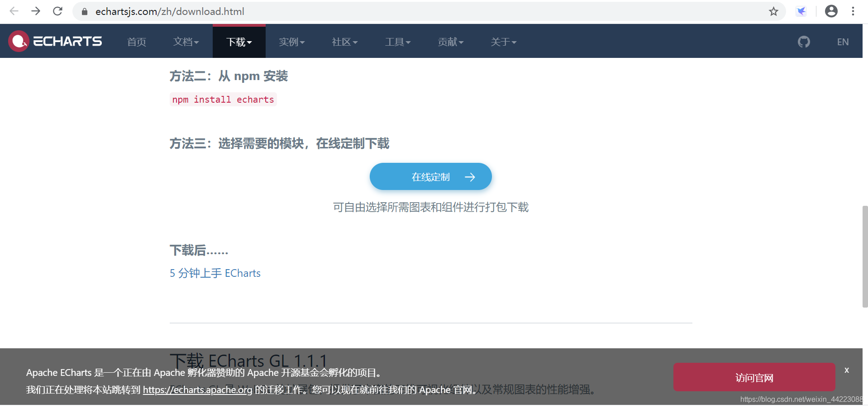
Task: Go forward with browser forward arrow
Action: point(36,11)
